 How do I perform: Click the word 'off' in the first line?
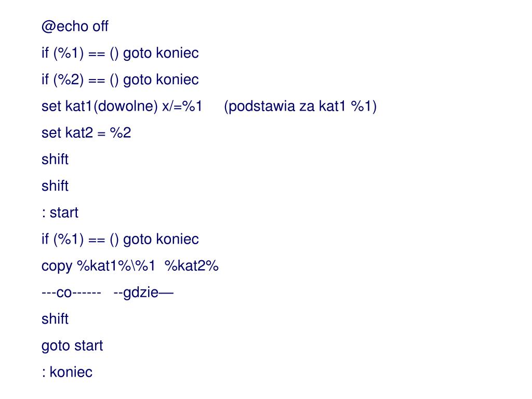[100, 26]
